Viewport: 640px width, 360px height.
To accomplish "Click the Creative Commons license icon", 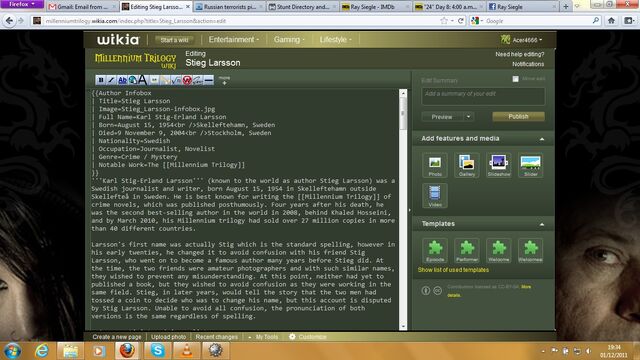I will (438, 290).
